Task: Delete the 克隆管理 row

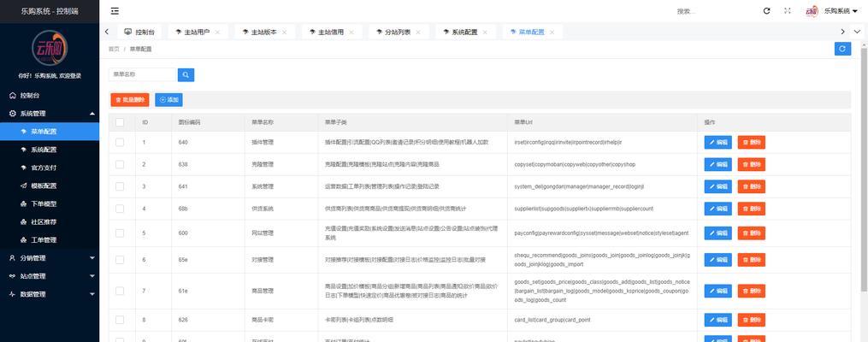Action: coord(752,164)
